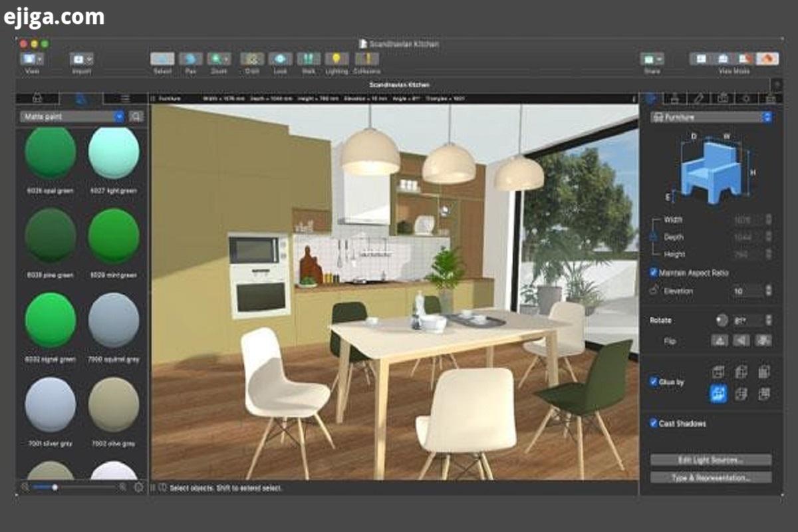Viewport: 798px width, 532px height.
Task: Pick the Orbit camera tool
Action: click(x=252, y=59)
